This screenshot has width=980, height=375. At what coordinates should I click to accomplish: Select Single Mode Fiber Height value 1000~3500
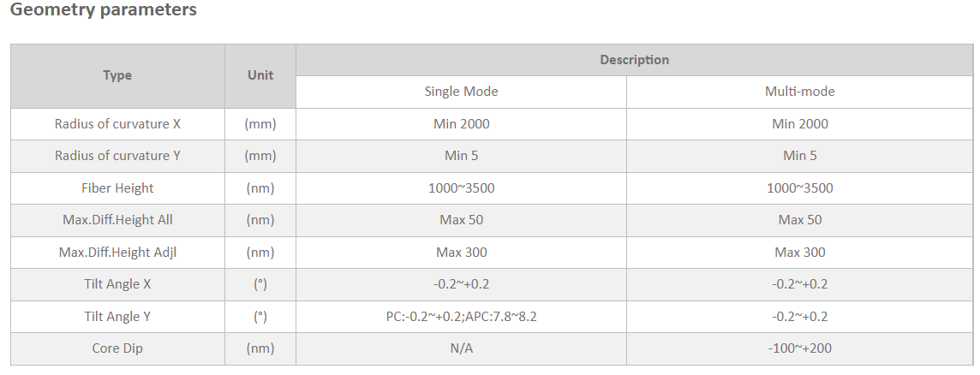(461, 188)
